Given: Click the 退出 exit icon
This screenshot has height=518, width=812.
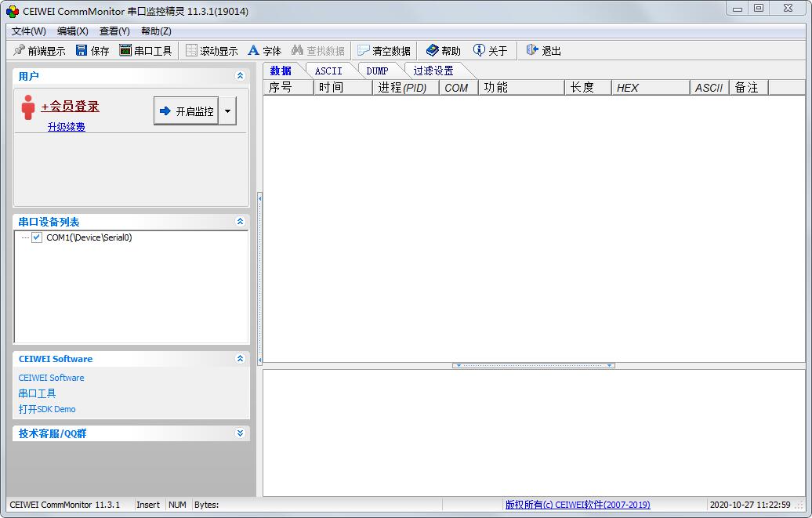Looking at the screenshot, I should click(x=532, y=50).
